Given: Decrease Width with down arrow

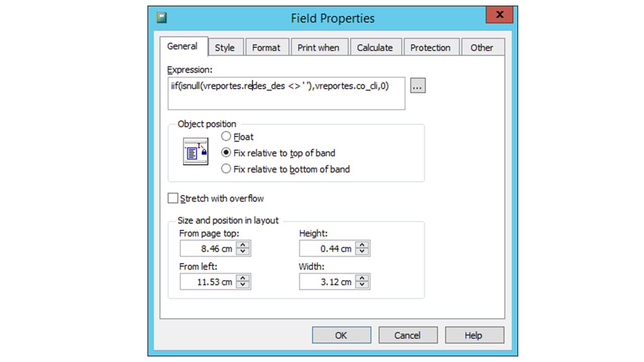Looking at the screenshot, I should [x=362, y=285].
